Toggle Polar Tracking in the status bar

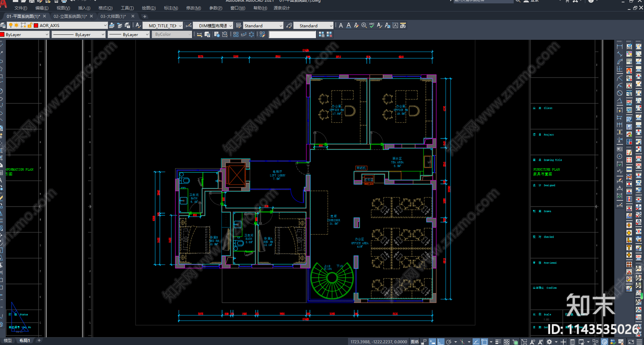449,341
